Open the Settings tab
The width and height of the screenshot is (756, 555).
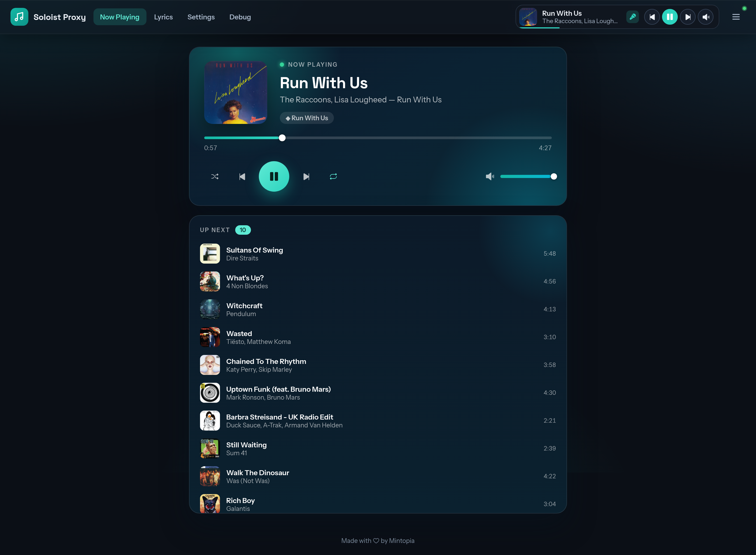pos(201,17)
